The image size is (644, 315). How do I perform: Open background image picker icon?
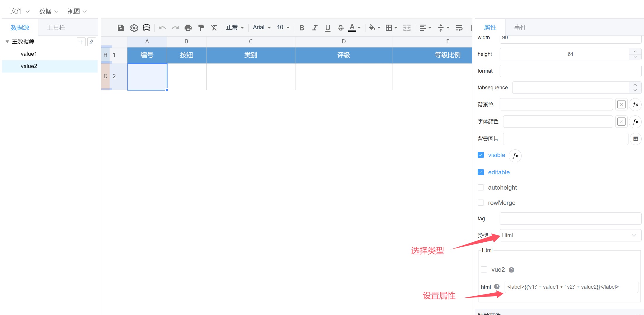point(635,139)
